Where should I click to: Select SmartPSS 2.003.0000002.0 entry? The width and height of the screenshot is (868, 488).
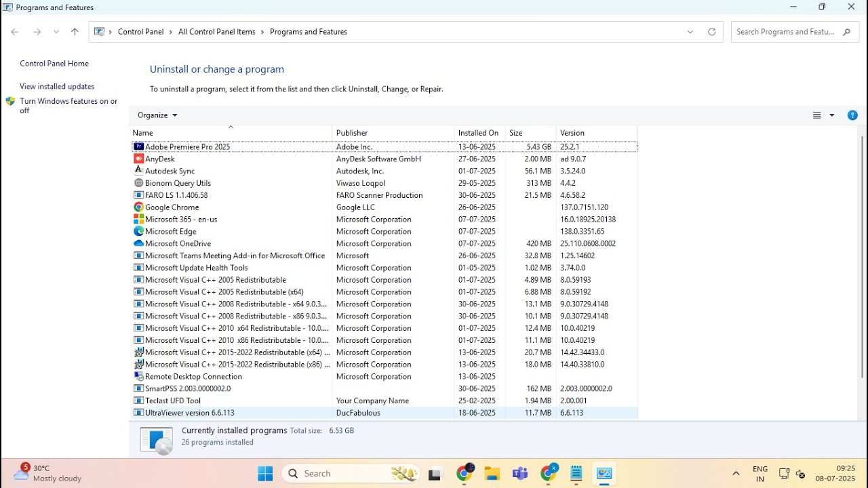pyautogui.click(x=384, y=388)
